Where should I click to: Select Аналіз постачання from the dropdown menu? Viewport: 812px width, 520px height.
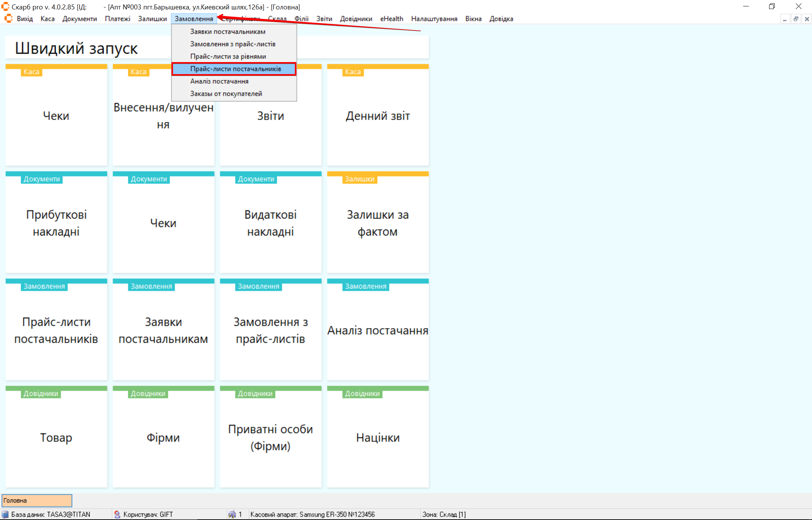pos(219,81)
